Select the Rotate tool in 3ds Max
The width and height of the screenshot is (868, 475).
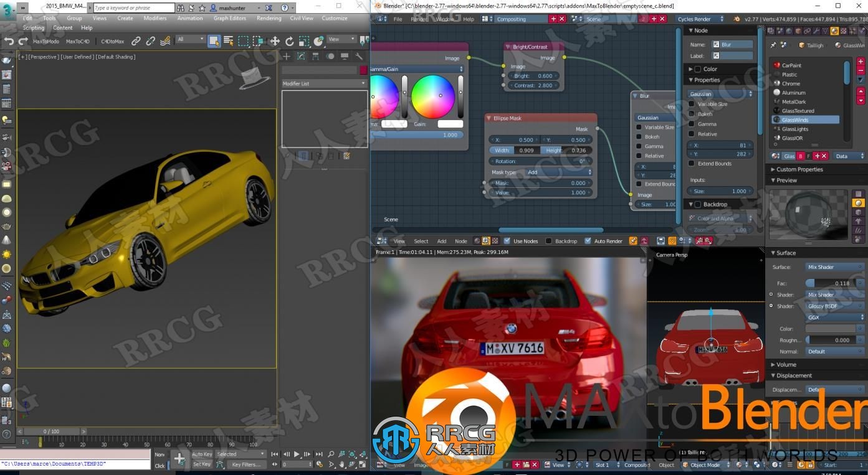pyautogui.click(x=289, y=41)
